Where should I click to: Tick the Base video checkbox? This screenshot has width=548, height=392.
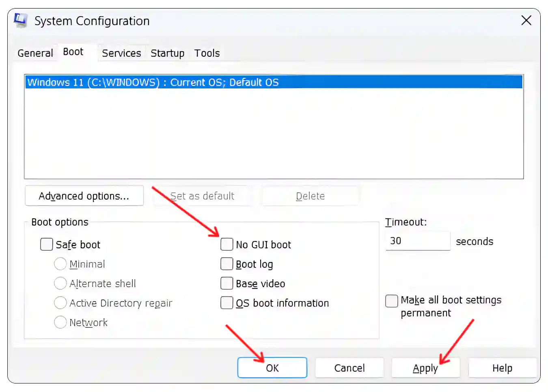click(x=227, y=284)
